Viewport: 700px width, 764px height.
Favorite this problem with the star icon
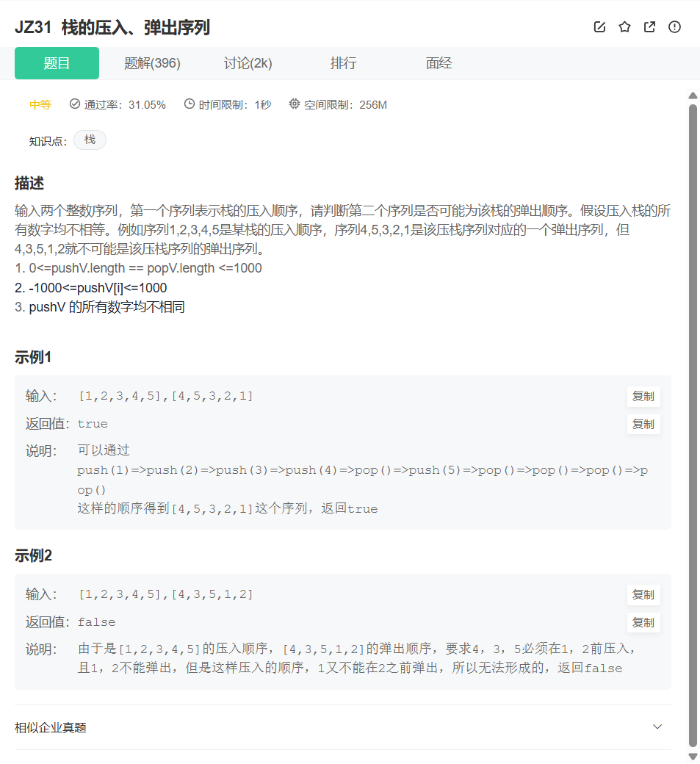click(624, 26)
